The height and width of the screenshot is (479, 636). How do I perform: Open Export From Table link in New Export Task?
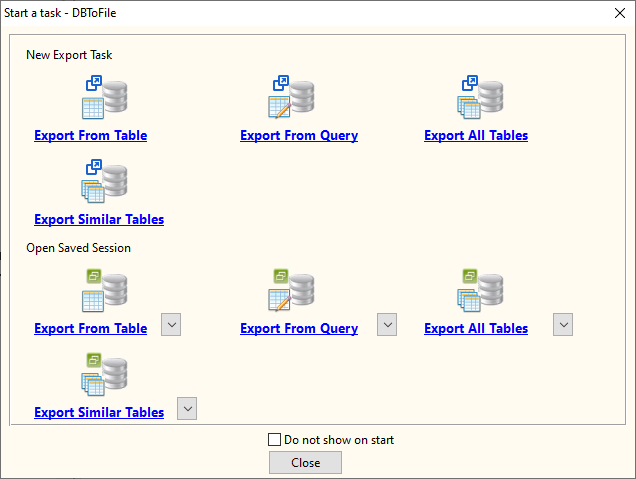pyautogui.click(x=90, y=135)
